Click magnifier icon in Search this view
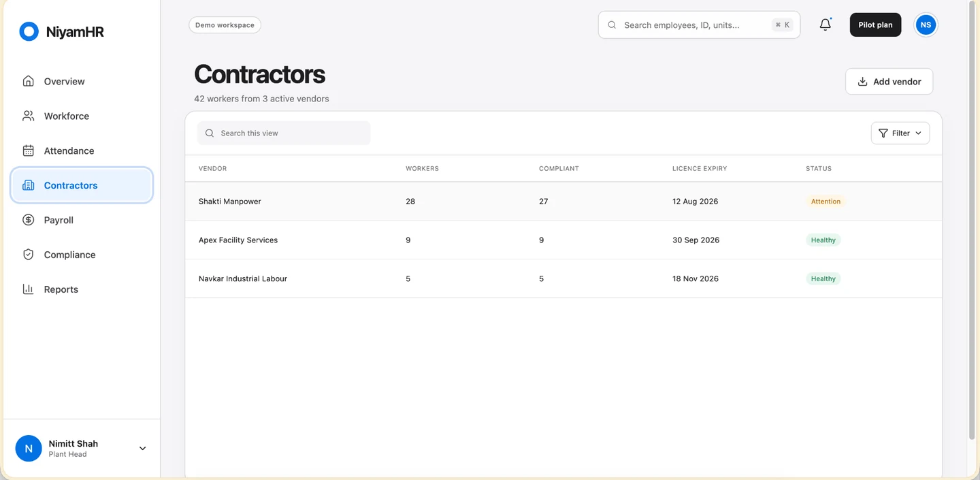 [210, 133]
